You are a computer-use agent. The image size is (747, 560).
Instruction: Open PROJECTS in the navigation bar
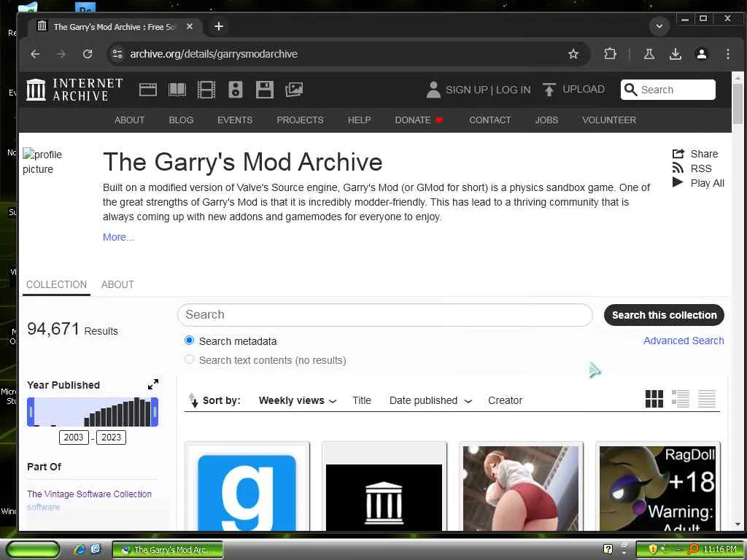[x=300, y=120]
